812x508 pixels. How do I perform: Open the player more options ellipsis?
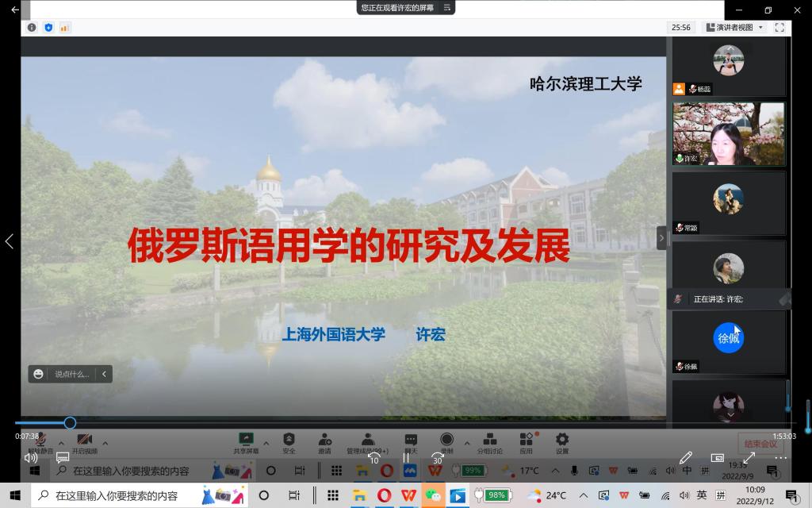[781, 457]
